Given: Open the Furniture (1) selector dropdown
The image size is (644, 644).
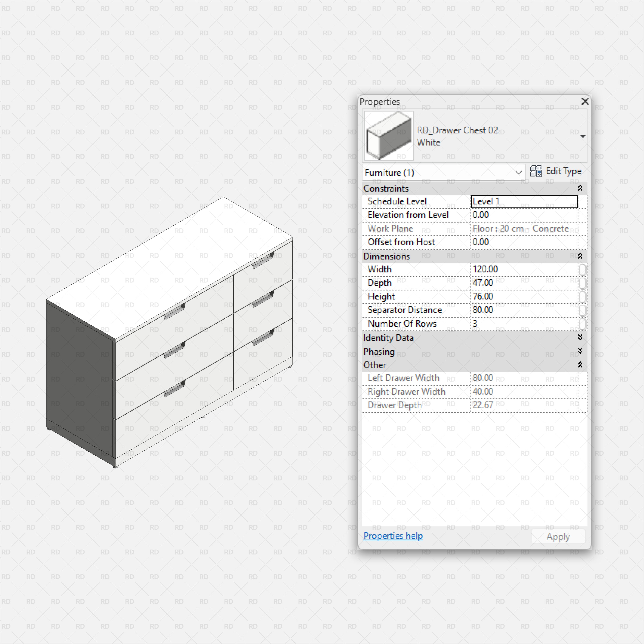Looking at the screenshot, I should (x=519, y=173).
